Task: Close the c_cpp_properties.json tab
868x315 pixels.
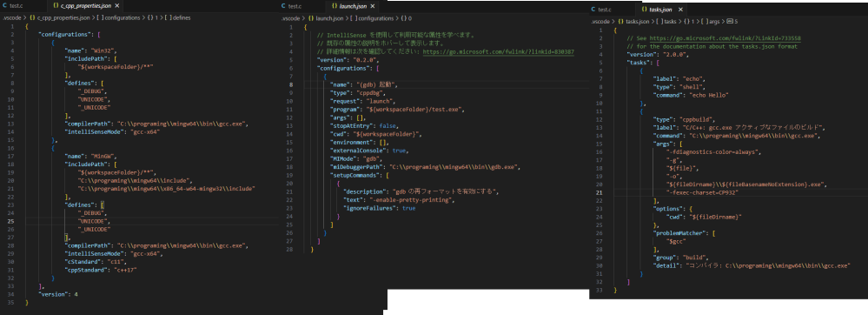Action: click(117, 5)
